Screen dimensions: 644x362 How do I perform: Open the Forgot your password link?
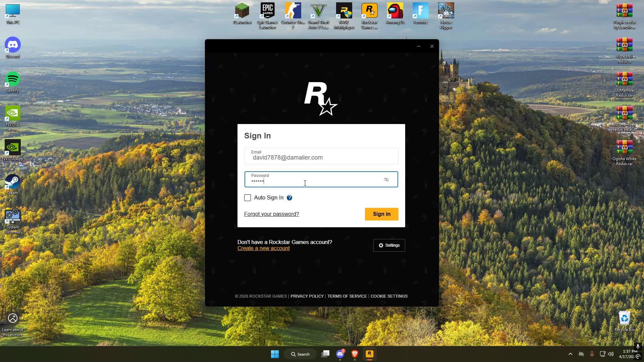(271, 214)
